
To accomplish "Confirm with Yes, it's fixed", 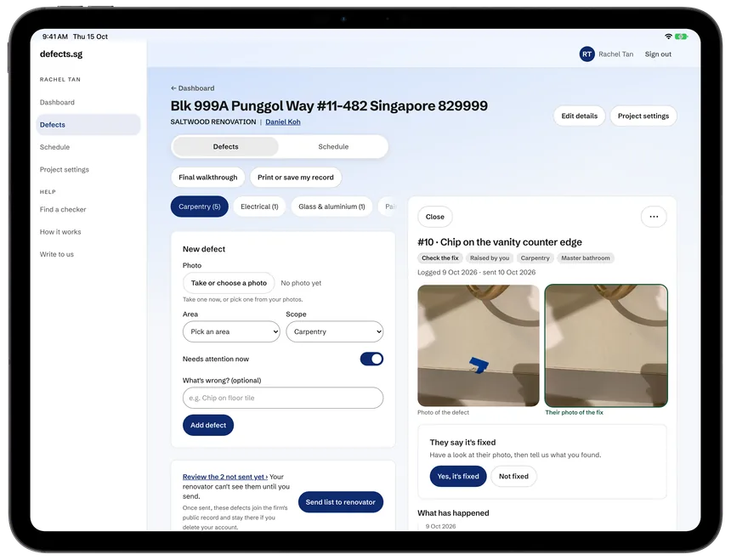I will tap(458, 477).
